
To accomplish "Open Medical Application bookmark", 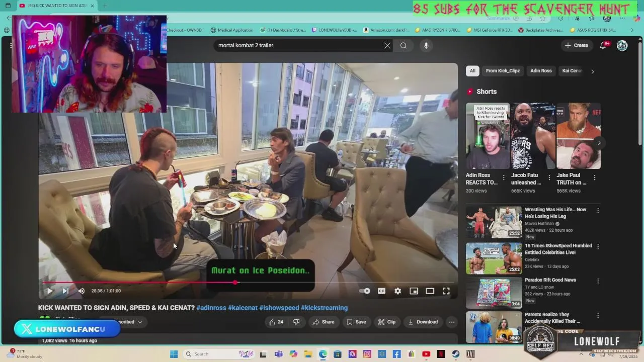I will (x=232, y=30).
